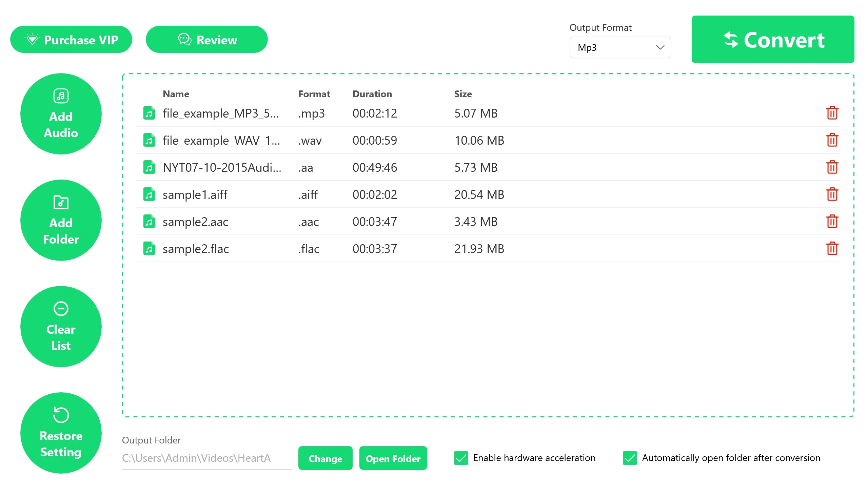
Task: Select the sample1.aiff file name
Action: tap(195, 194)
